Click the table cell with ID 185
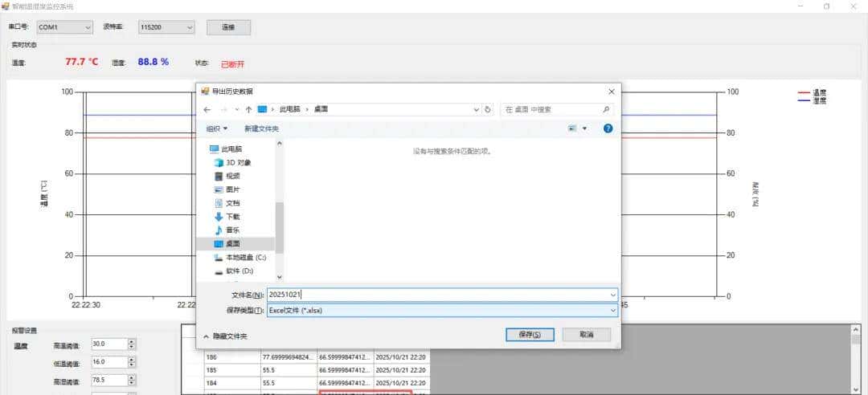This screenshot has width=868, height=395. [232, 370]
